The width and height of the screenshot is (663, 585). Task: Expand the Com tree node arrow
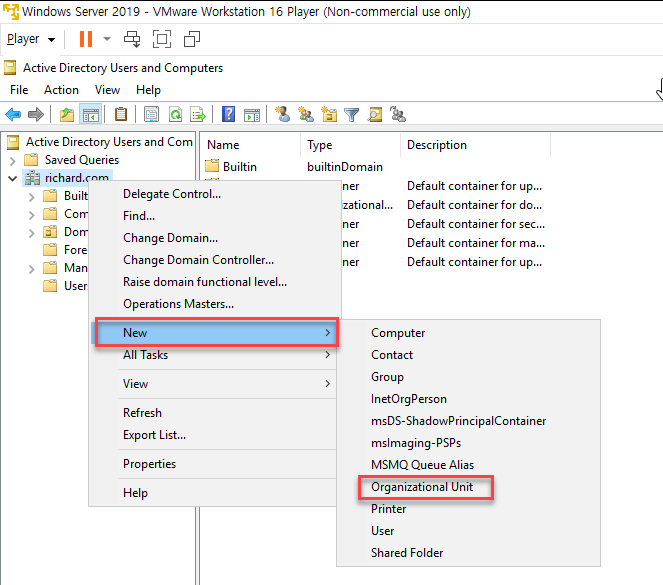point(32,215)
